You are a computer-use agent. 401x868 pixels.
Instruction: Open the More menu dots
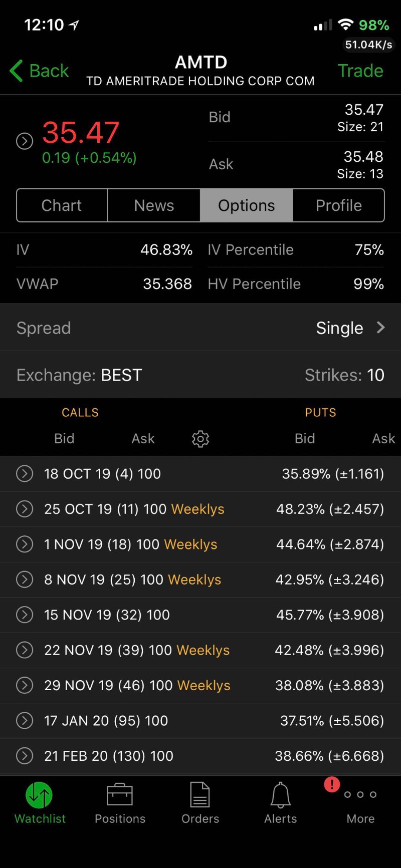tap(360, 795)
